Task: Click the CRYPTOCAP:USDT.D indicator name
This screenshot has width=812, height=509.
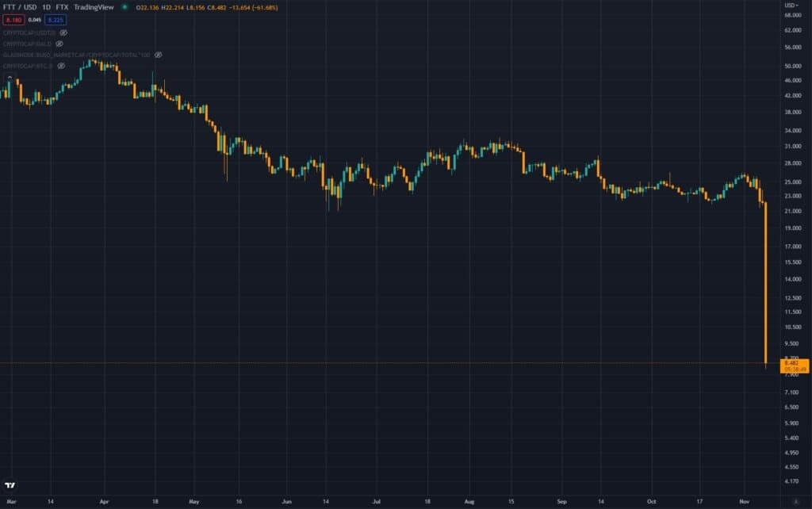Action: click(29, 33)
